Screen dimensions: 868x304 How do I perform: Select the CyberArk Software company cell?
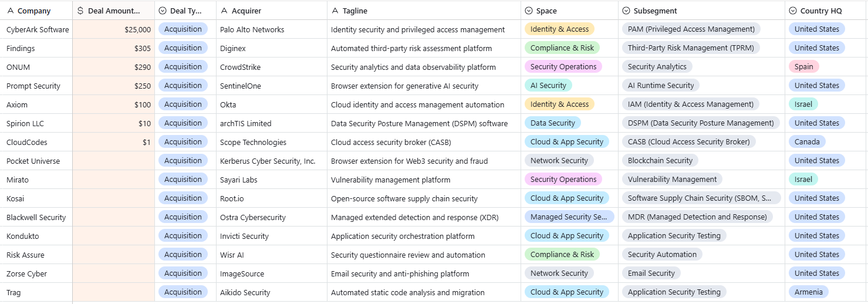[36, 29]
